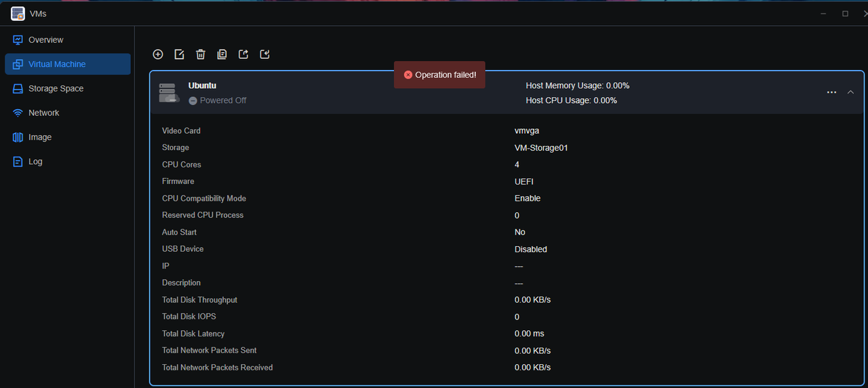Click the CPU Compatibility Mode label
The width and height of the screenshot is (868, 388).
tap(204, 199)
